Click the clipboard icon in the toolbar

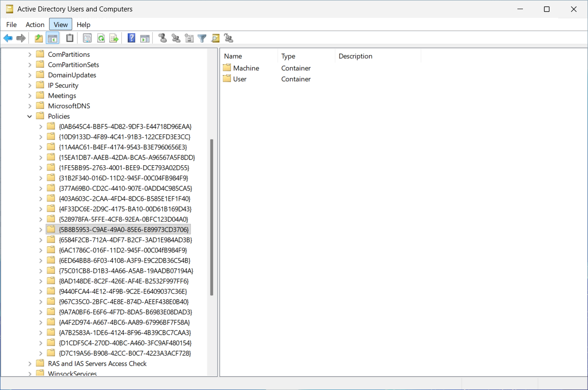click(x=70, y=38)
